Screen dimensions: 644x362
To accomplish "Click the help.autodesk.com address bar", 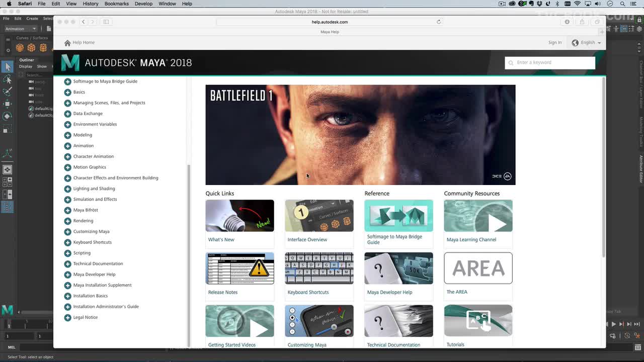I will 330,22.
